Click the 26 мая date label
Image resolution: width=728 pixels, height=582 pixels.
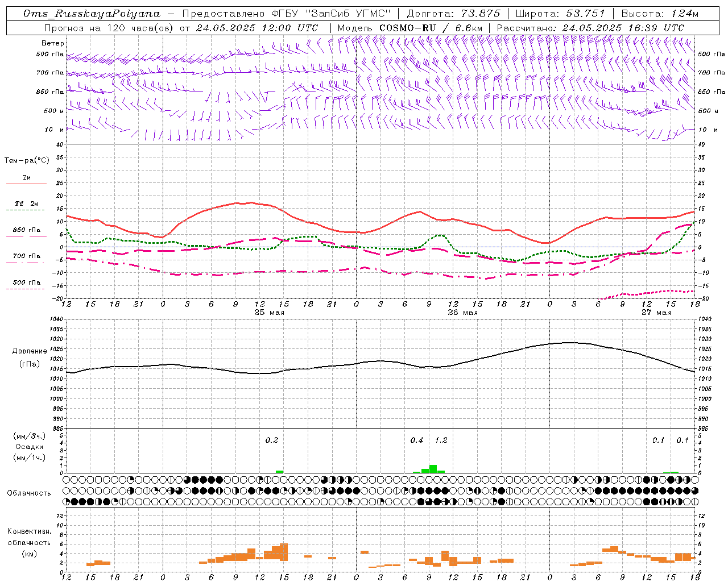(x=462, y=313)
